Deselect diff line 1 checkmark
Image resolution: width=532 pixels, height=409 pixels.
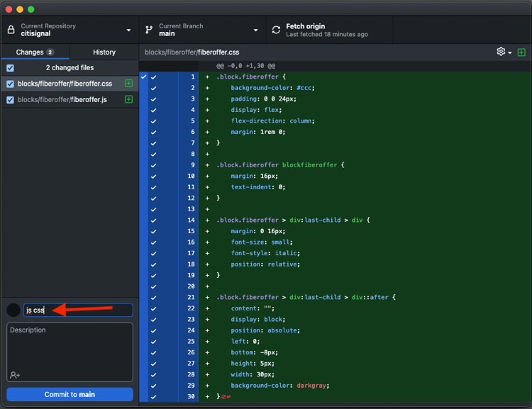154,77
